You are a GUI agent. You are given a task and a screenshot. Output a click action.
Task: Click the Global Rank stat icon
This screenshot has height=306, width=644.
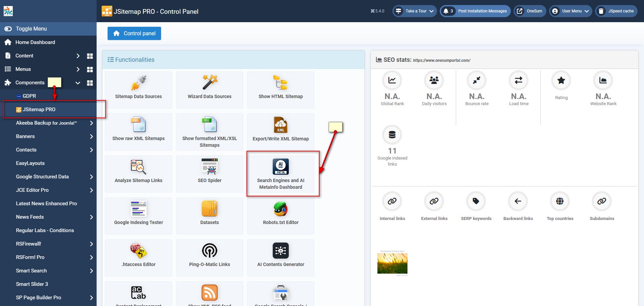392,80
